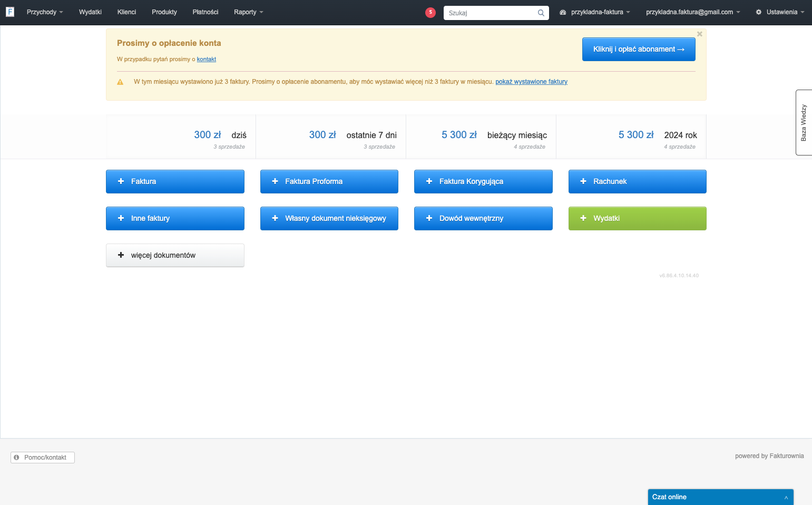Click the 'powered by Fakturownia' text
This screenshot has width=812, height=505.
769,456
